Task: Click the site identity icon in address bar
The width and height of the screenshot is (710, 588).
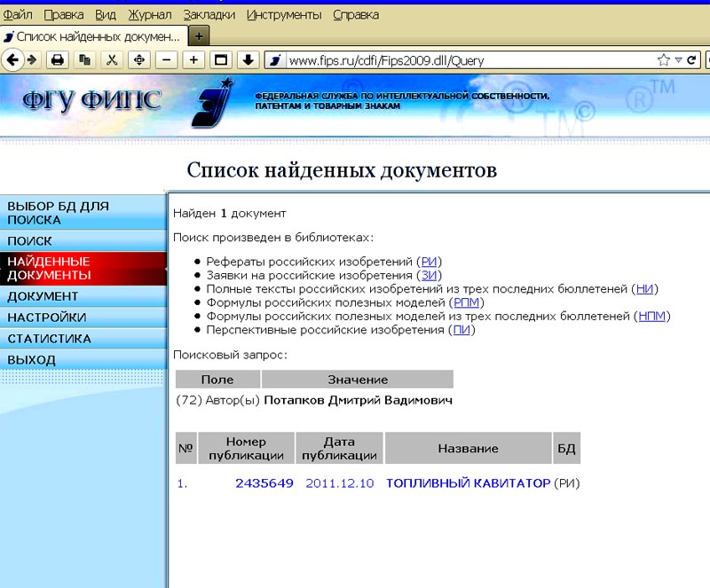Action: 275,60
